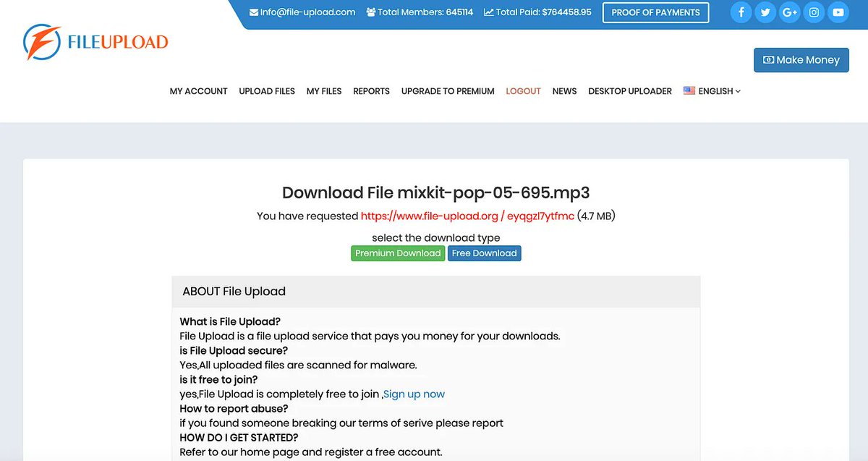
Task: Open the YouTube social icon
Action: [x=838, y=12]
